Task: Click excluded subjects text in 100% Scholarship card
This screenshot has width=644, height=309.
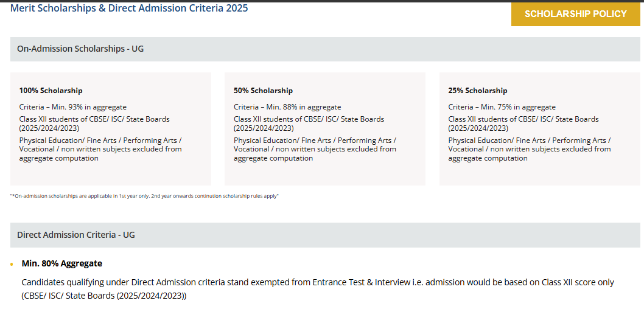Action: (100, 149)
